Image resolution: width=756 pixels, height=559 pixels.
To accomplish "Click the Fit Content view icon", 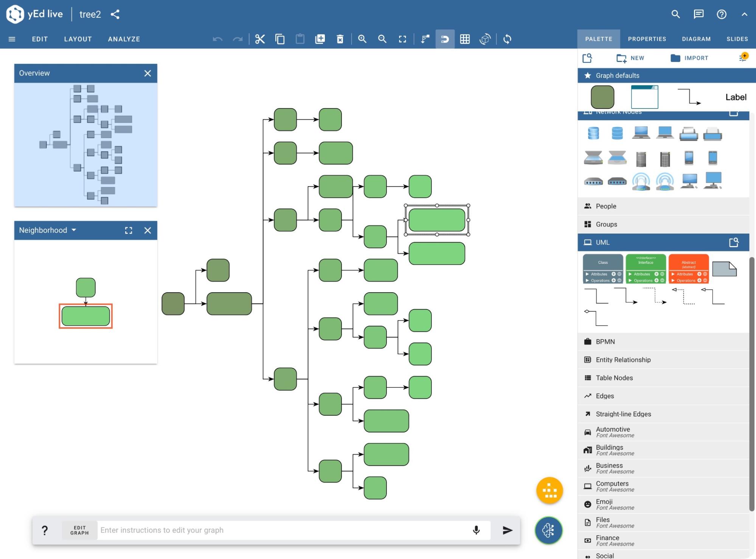I will [402, 39].
